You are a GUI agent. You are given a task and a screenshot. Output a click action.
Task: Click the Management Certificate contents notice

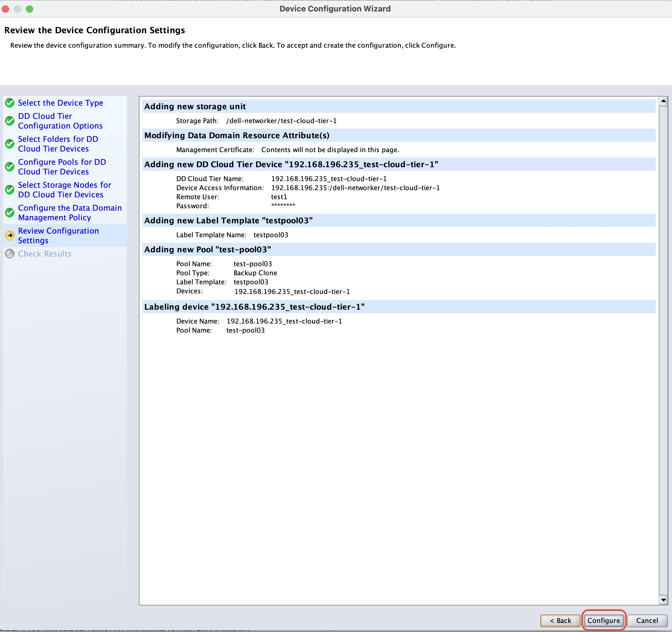(x=330, y=150)
